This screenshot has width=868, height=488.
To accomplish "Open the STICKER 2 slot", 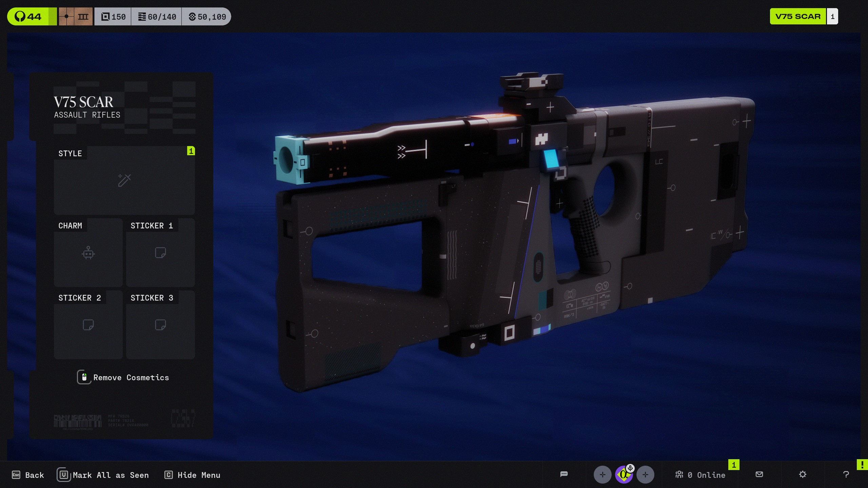I will point(88,325).
